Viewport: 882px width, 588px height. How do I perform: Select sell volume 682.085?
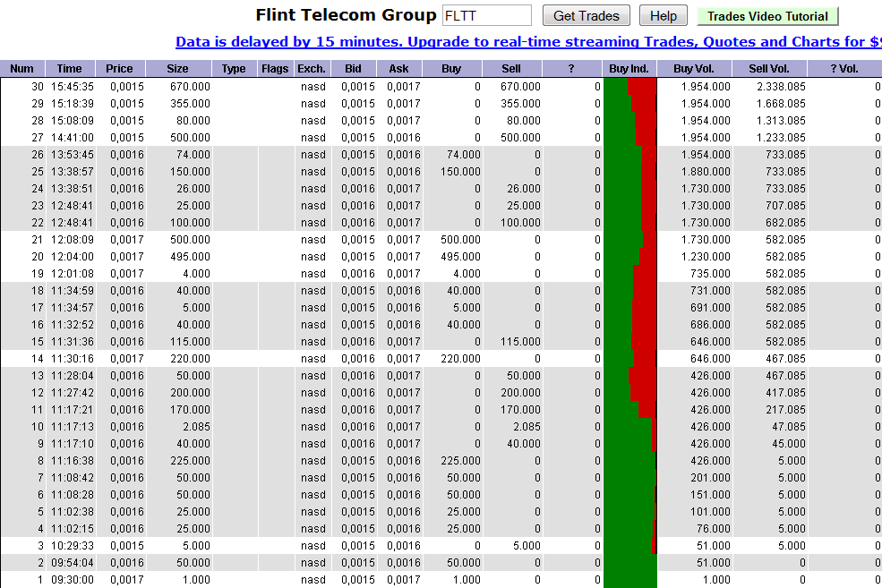(786, 223)
